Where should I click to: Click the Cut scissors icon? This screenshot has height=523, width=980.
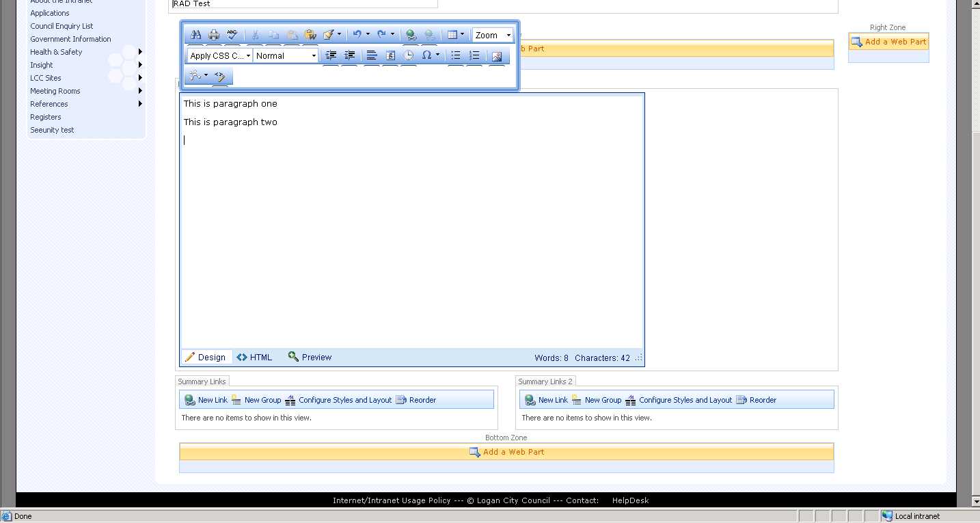(x=255, y=35)
